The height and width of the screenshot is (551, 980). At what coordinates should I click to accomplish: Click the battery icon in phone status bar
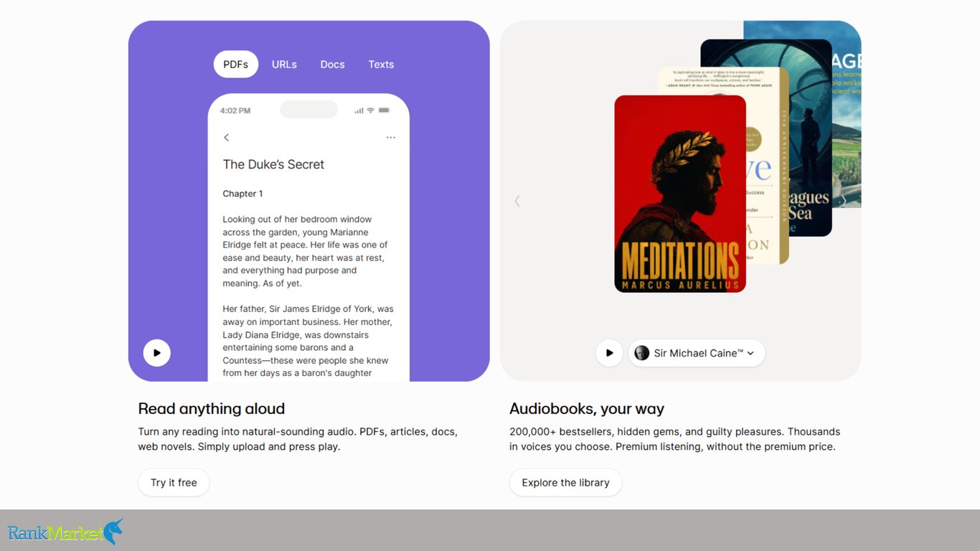(384, 110)
